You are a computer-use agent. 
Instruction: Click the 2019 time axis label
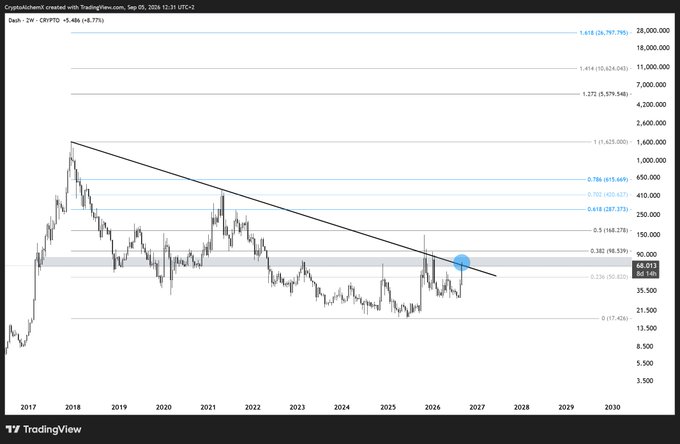119,407
